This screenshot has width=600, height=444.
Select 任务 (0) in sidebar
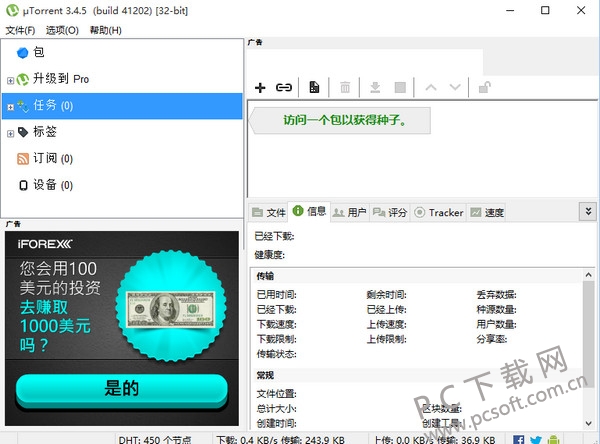[122, 106]
